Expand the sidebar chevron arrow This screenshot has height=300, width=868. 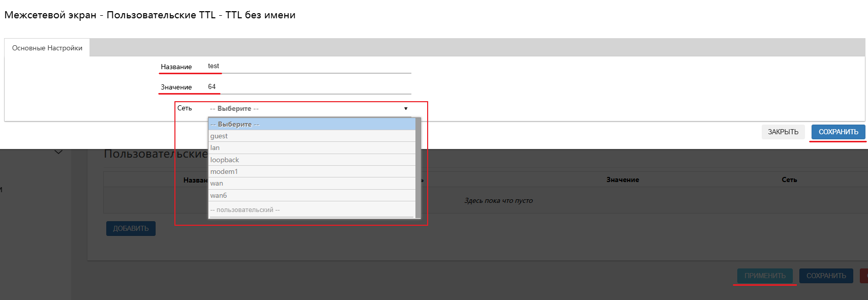[58, 152]
